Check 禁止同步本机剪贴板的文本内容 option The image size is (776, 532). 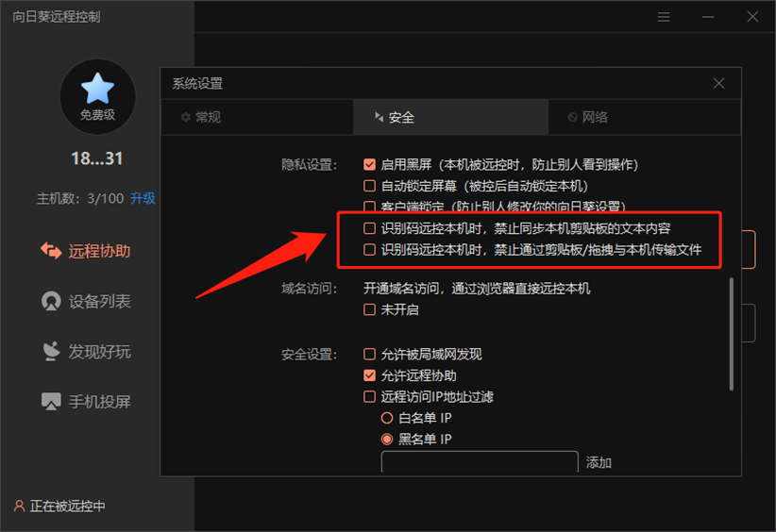tap(370, 228)
